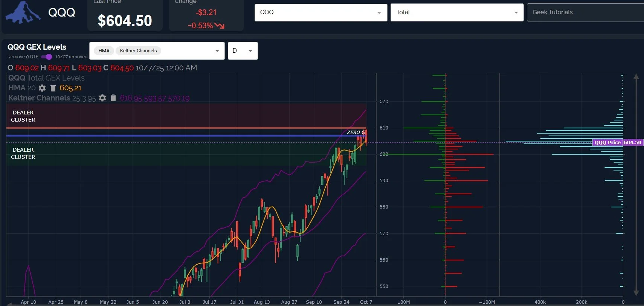The image size is (644, 306).
Task: Click the close price C 604.50 readout
Action: tap(118, 68)
